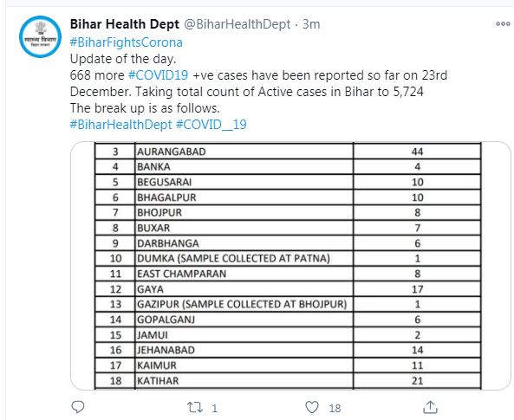The width and height of the screenshot is (514, 420).
Task: Open the #COVID19 hashtag in the tweet
Action: (x=158, y=75)
